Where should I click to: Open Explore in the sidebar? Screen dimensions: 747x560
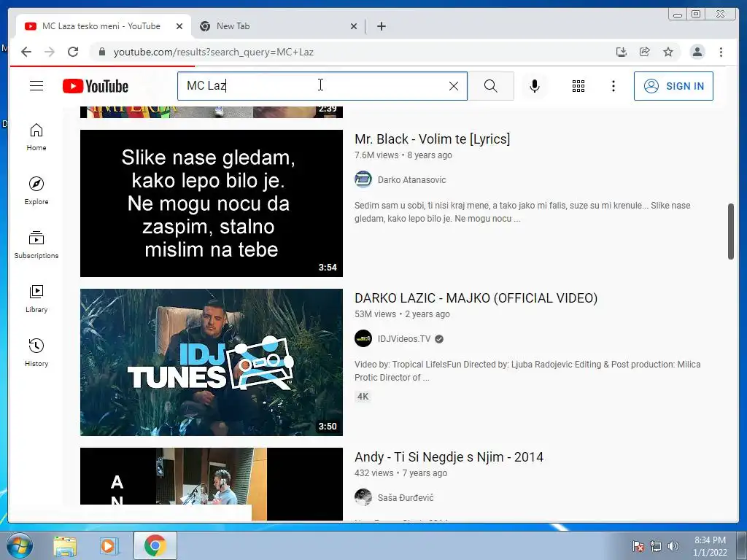(36, 191)
